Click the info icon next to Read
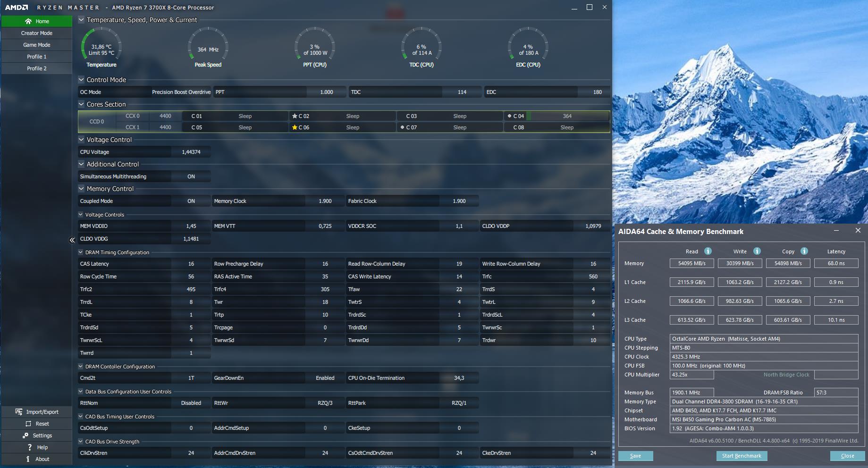The image size is (868, 468). 708,251
